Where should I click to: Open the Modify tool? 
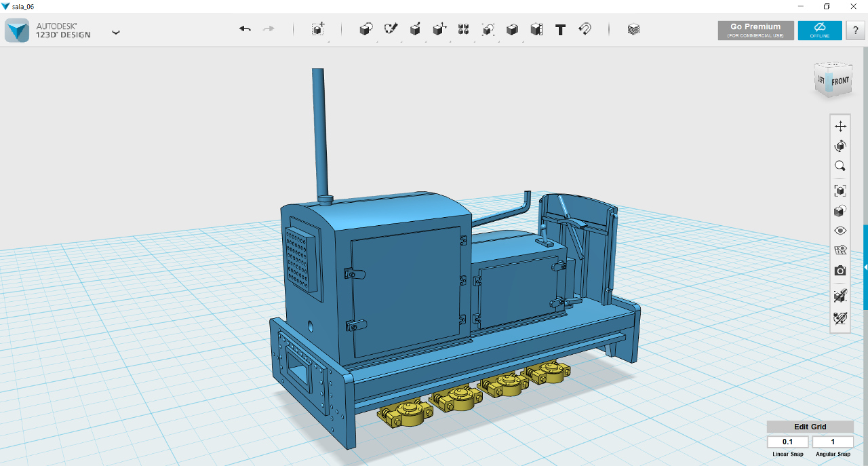click(439, 29)
